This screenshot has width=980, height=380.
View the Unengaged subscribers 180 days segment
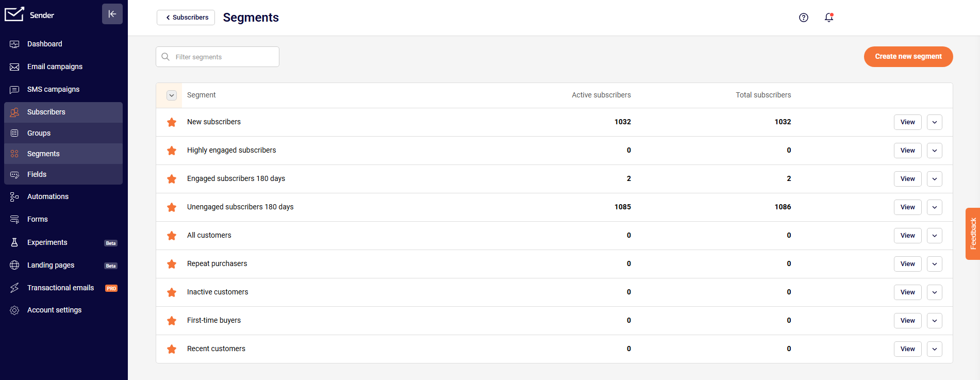point(907,207)
